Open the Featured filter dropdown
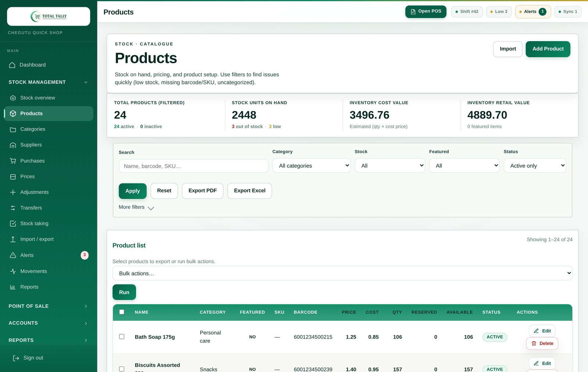 tap(464, 166)
